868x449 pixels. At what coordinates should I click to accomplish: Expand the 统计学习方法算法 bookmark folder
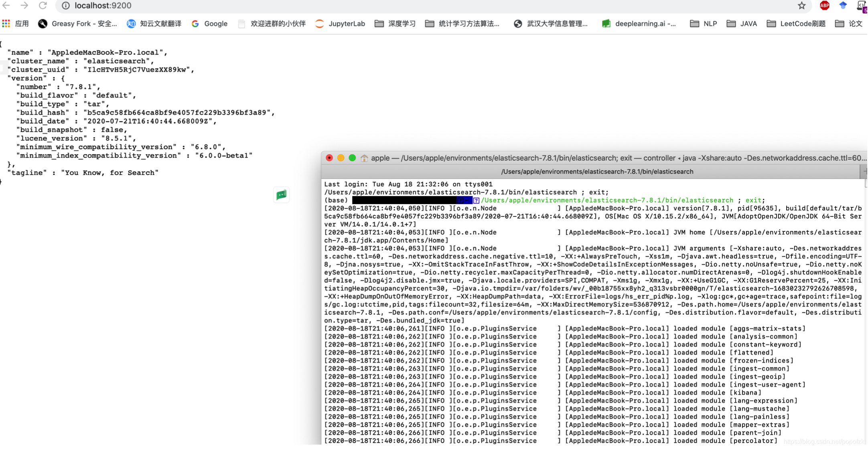(x=462, y=24)
